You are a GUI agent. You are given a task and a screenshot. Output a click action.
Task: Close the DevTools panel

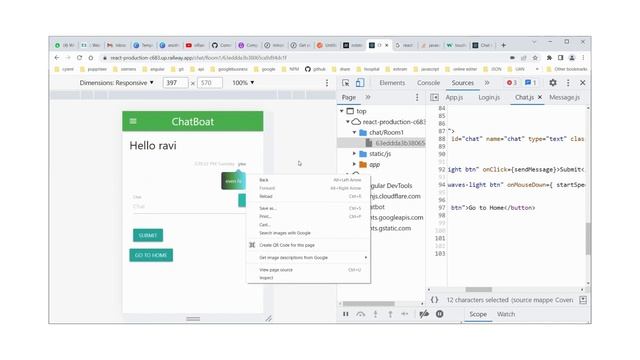(x=583, y=83)
